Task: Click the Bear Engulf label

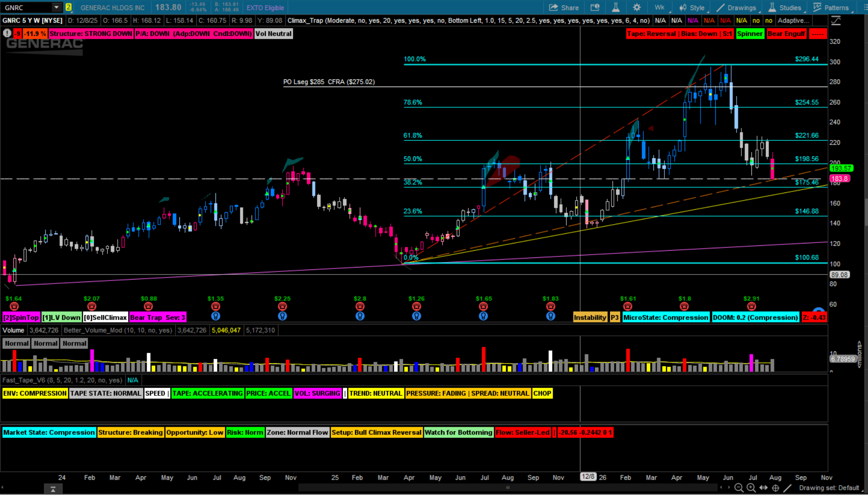Action: click(786, 34)
